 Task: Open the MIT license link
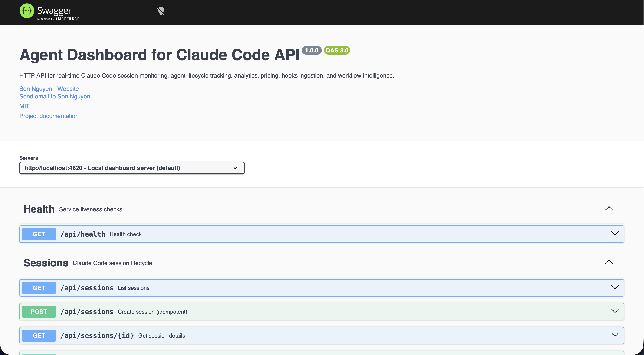(x=24, y=106)
